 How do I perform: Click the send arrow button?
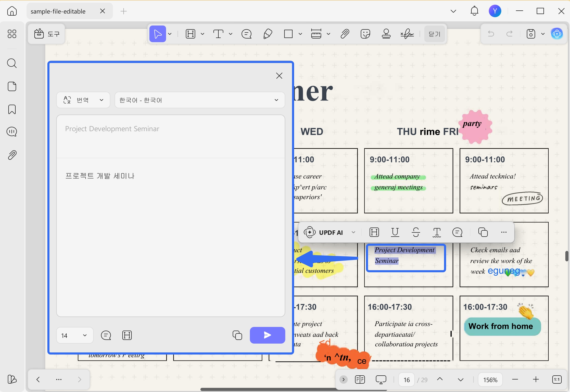coord(268,335)
